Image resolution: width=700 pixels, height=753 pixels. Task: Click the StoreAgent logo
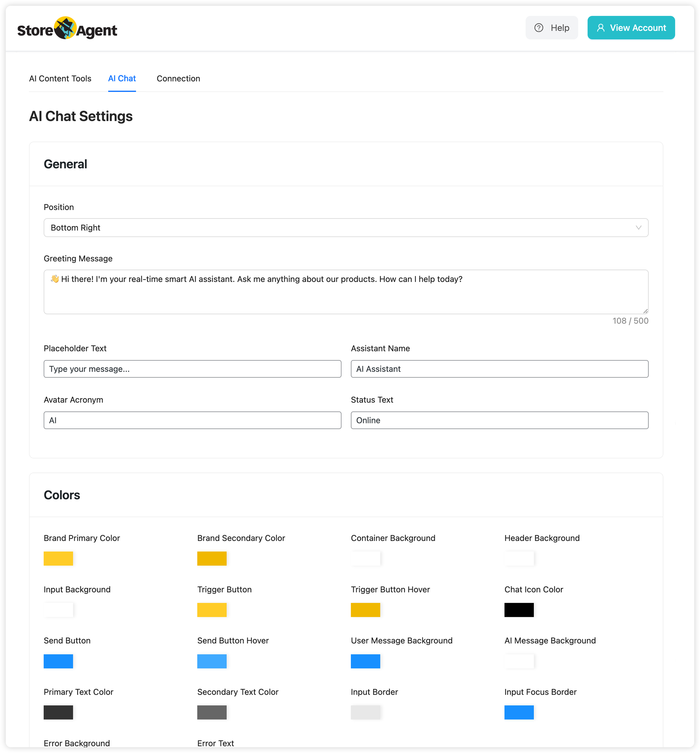coord(67,28)
